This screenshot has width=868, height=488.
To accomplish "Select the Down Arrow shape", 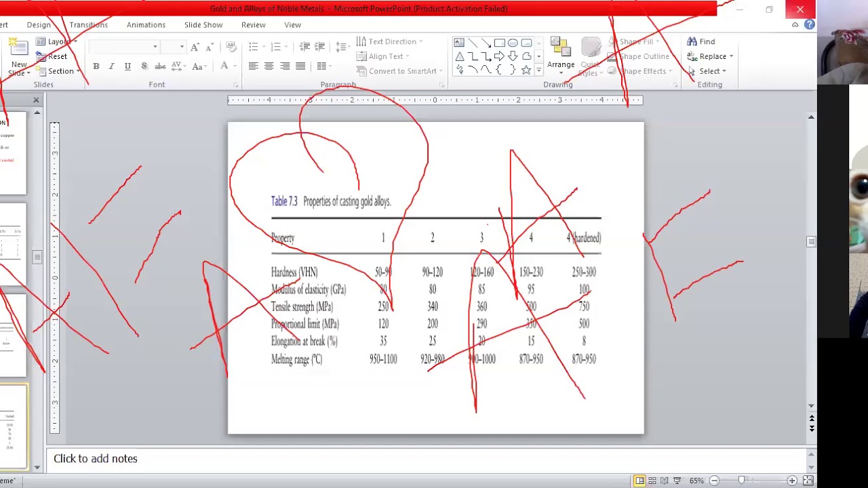I will tap(513, 56).
